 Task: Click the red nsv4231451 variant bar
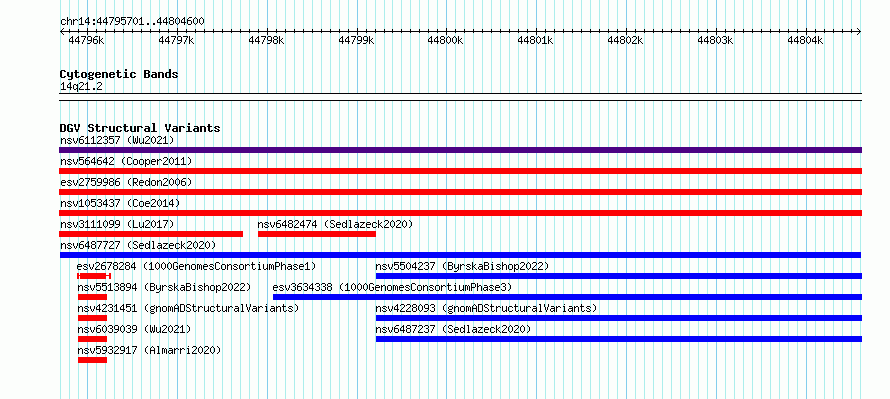point(93,318)
